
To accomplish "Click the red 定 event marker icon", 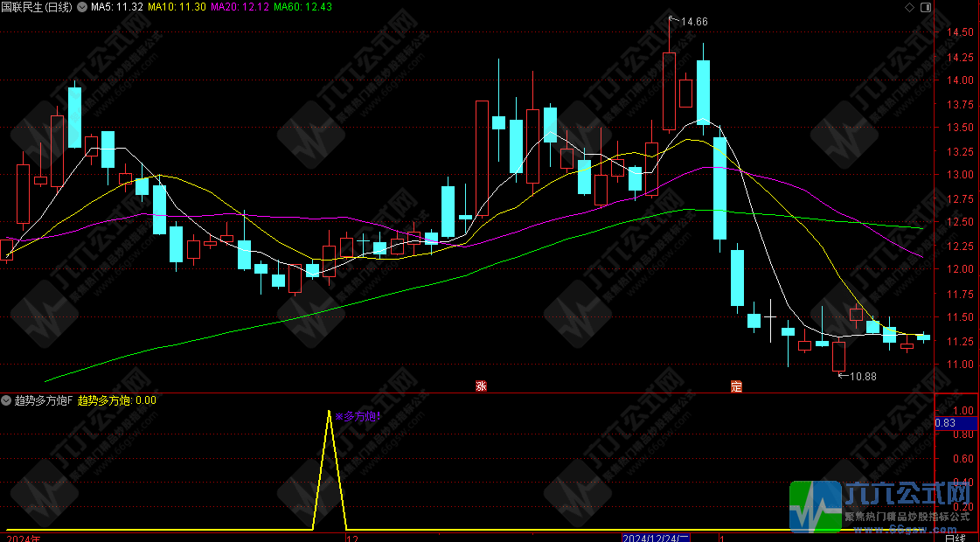I will [x=736, y=386].
